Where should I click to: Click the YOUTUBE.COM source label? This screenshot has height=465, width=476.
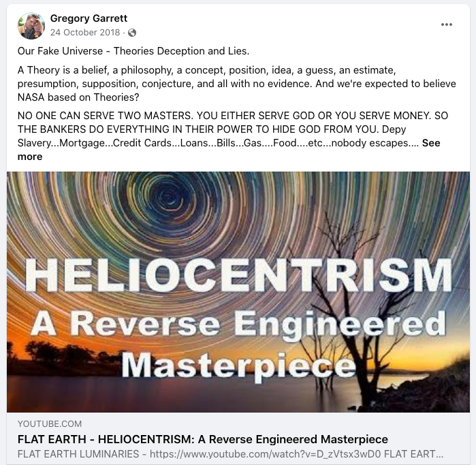[50, 423]
